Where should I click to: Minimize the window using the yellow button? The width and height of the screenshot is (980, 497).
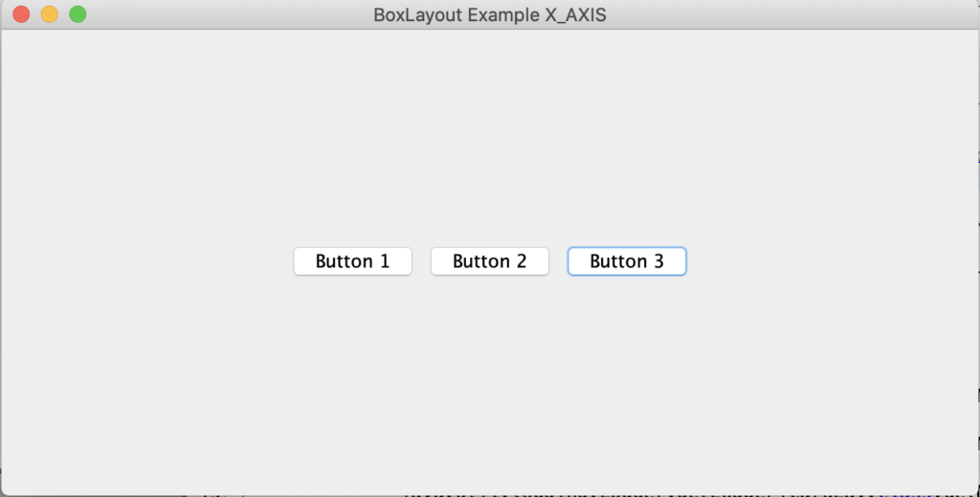pos(50,14)
